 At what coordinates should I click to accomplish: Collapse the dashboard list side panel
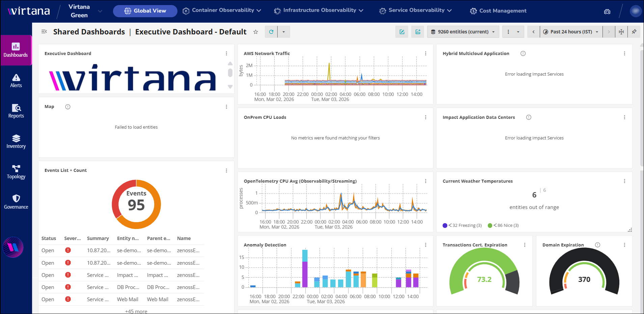coord(44,32)
